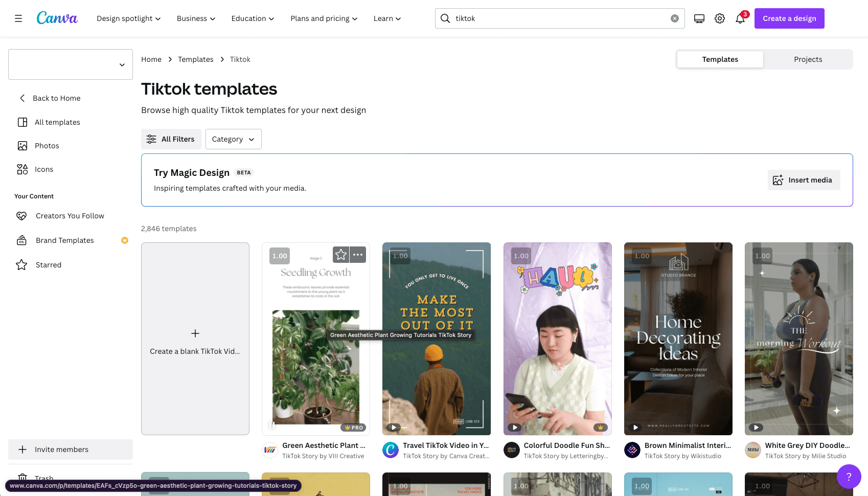868x496 pixels.
Task: Open more options on Seedling Growth template
Action: (358, 255)
